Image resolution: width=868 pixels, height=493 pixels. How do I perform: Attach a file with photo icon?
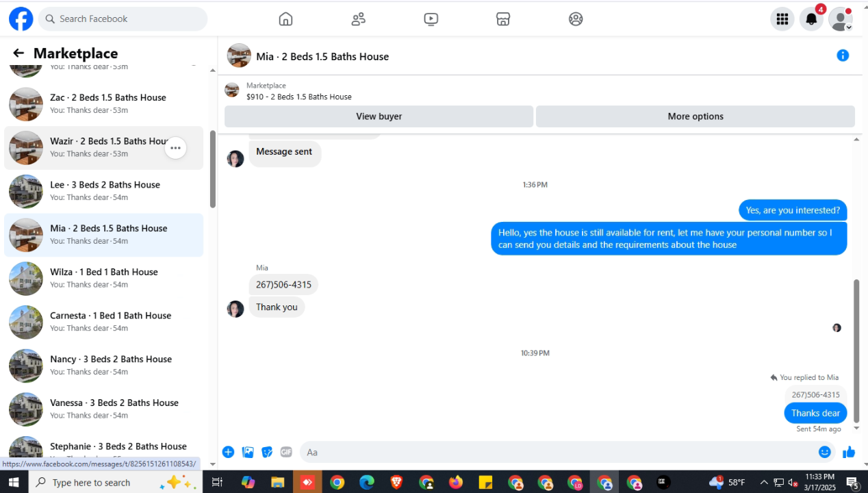coord(248,452)
